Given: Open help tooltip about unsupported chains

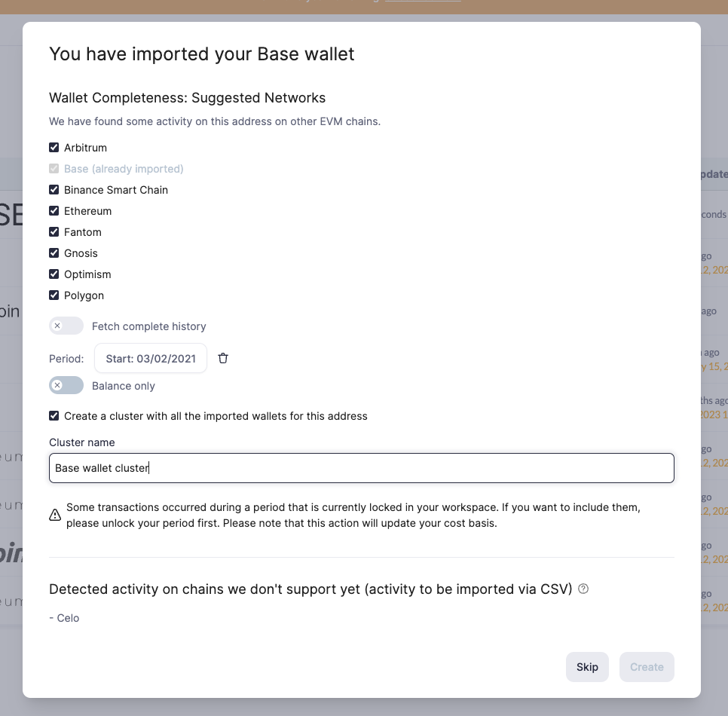Looking at the screenshot, I should (583, 589).
